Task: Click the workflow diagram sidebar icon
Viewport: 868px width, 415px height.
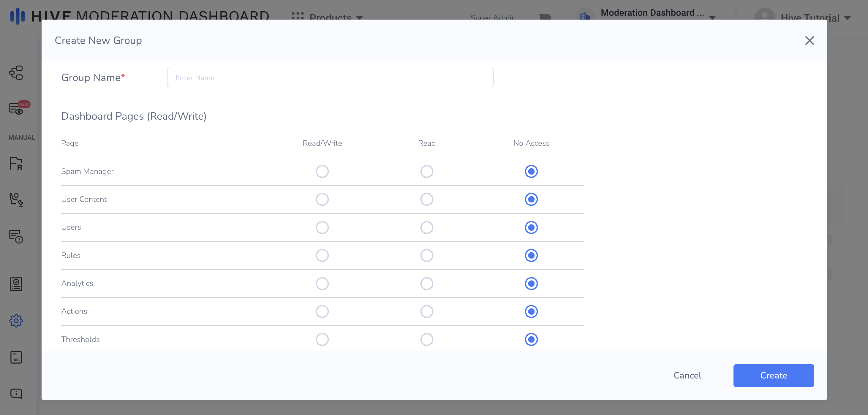Action: [x=16, y=72]
